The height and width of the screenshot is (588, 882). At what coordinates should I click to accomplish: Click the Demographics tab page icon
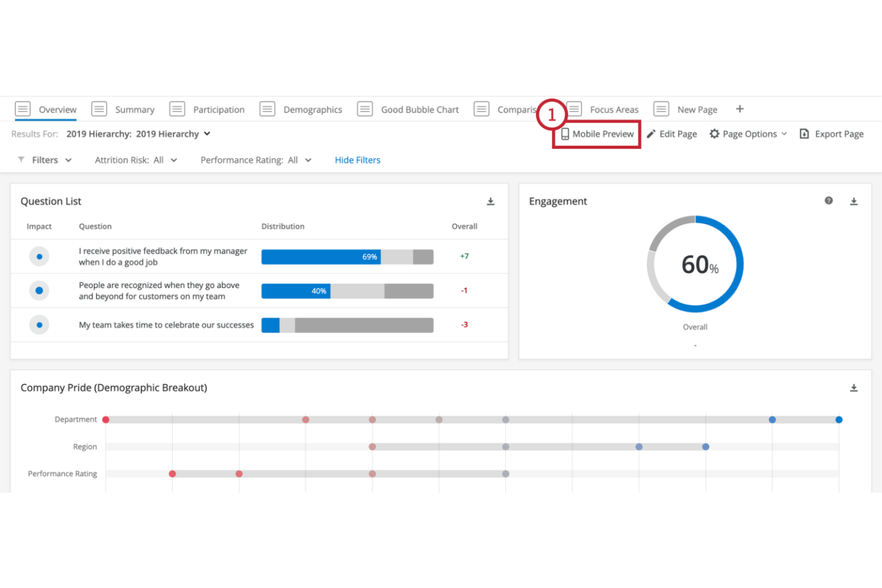pos(268,109)
